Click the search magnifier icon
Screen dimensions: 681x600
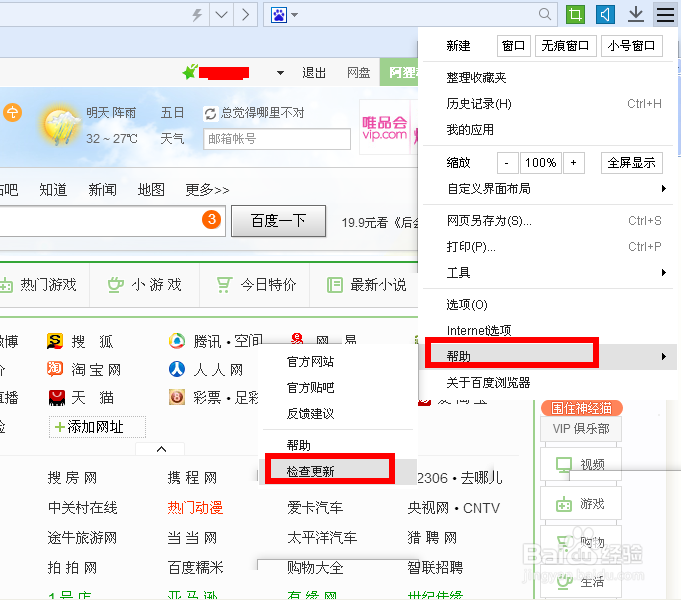(x=545, y=14)
